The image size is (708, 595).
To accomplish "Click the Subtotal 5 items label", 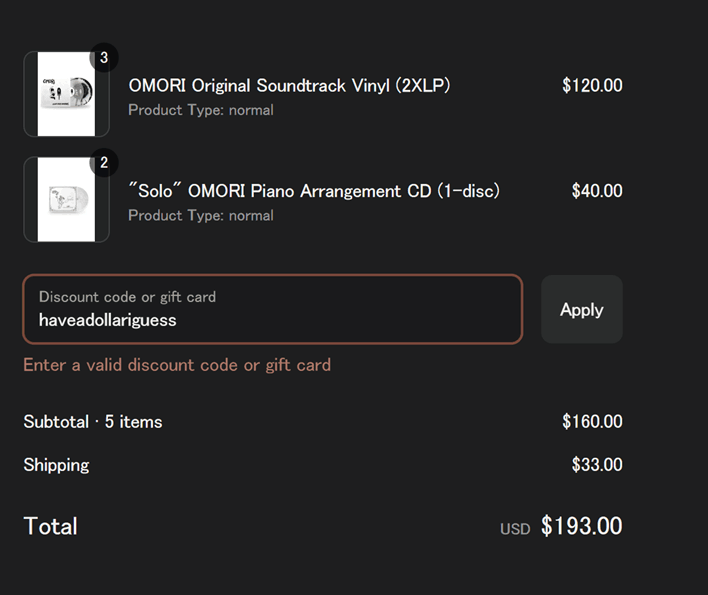I will click(93, 422).
